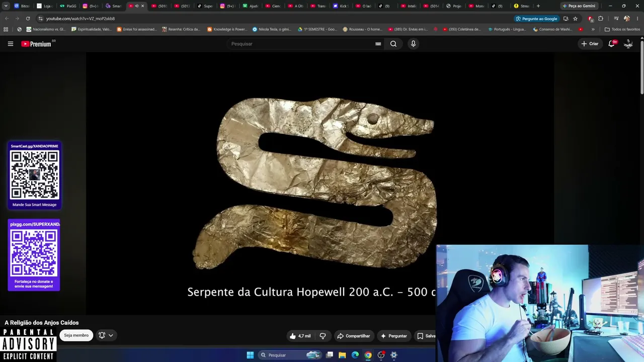Image resolution: width=644 pixels, height=362 pixels.
Task: Click the Windows taskbar Pesquisar search box
Action: point(289,355)
